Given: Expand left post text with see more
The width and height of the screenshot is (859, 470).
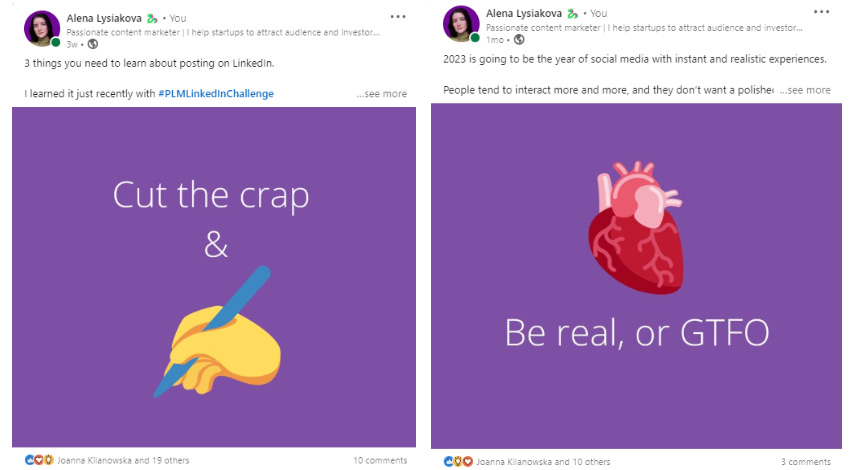Looking at the screenshot, I should [x=382, y=94].
